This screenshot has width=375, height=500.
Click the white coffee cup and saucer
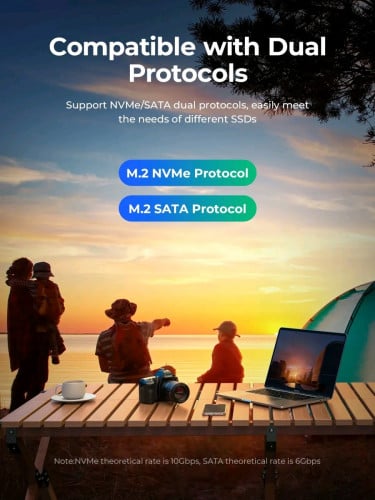click(73, 392)
